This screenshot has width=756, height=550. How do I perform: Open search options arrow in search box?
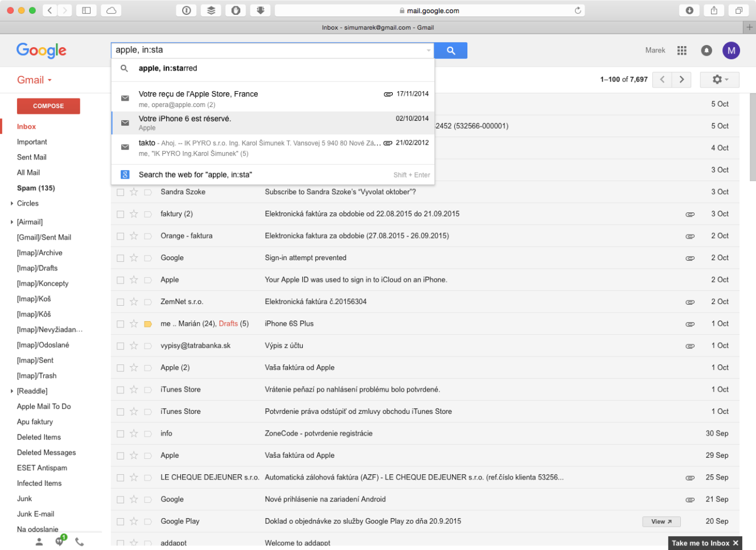tap(429, 51)
